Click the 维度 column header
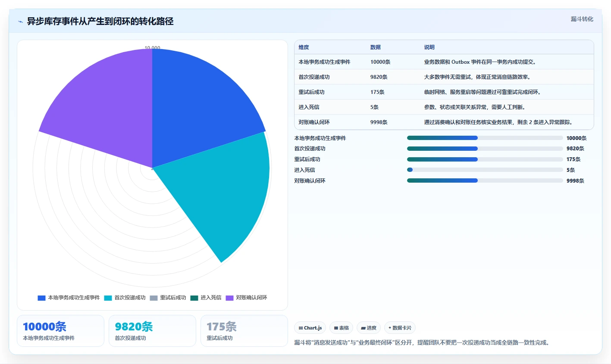The height and width of the screenshot is (364, 611). 304,47
